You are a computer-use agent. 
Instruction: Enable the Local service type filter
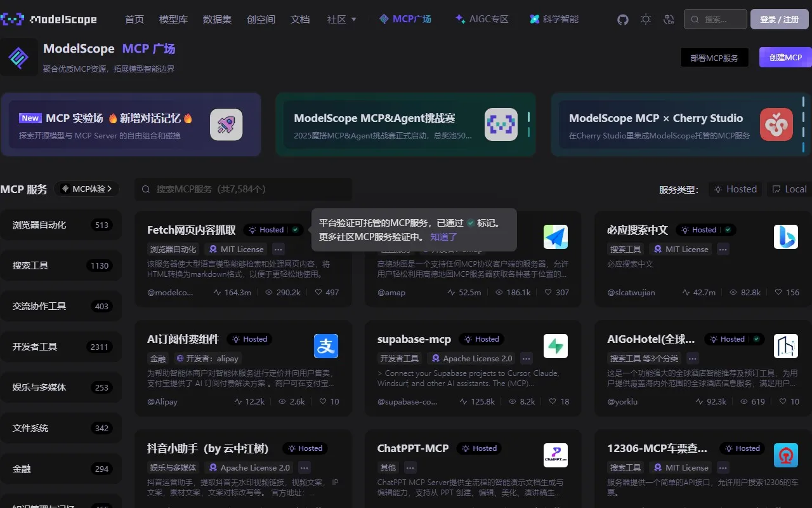coord(789,189)
